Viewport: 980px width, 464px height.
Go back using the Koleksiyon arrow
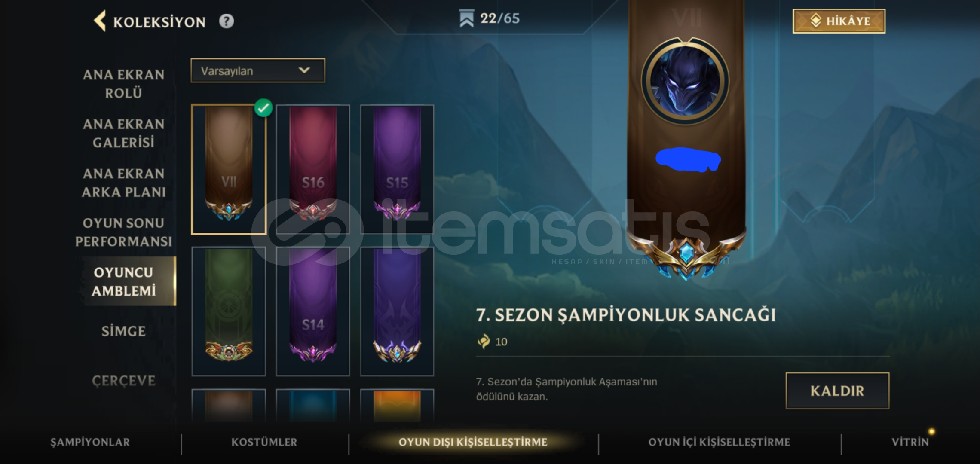pos(100,21)
